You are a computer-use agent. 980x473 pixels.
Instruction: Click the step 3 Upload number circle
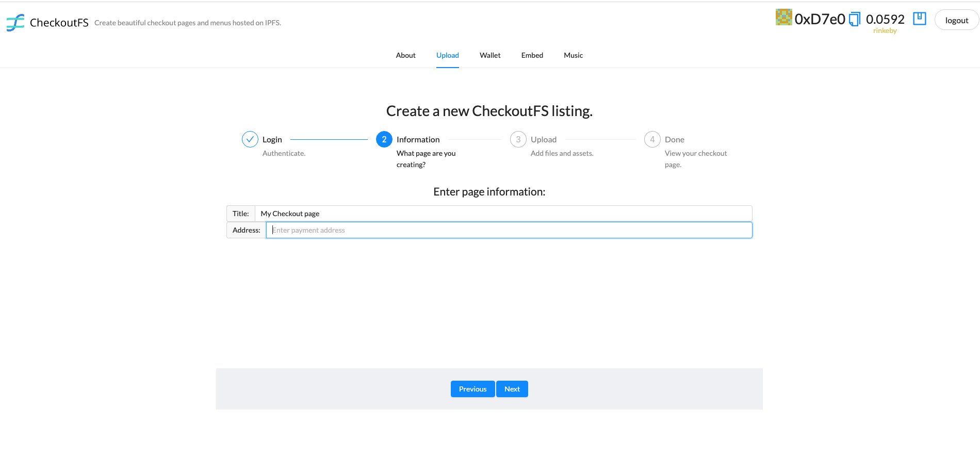518,139
